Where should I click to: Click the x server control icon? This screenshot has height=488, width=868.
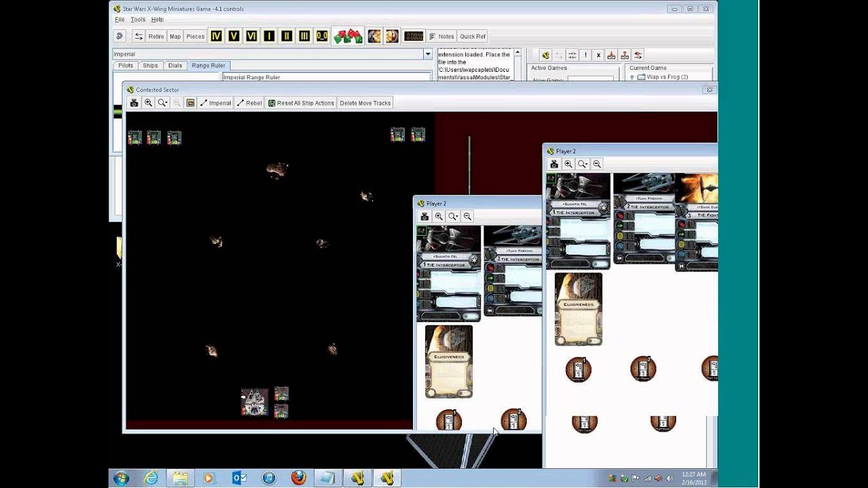pos(598,56)
